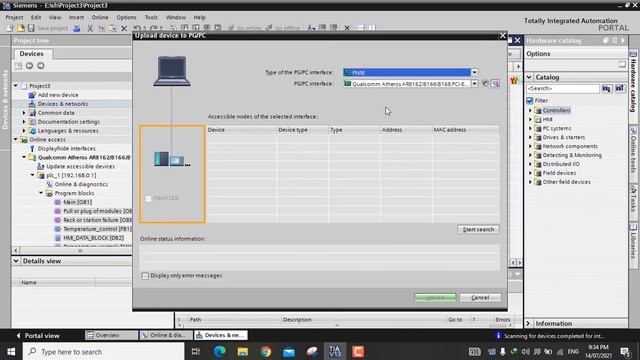
Task: Open the PG/PC interface dropdown
Action: (474, 84)
